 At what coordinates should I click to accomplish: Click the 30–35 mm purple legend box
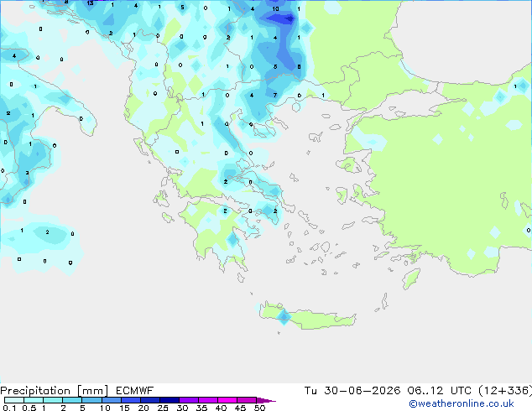point(189,400)
